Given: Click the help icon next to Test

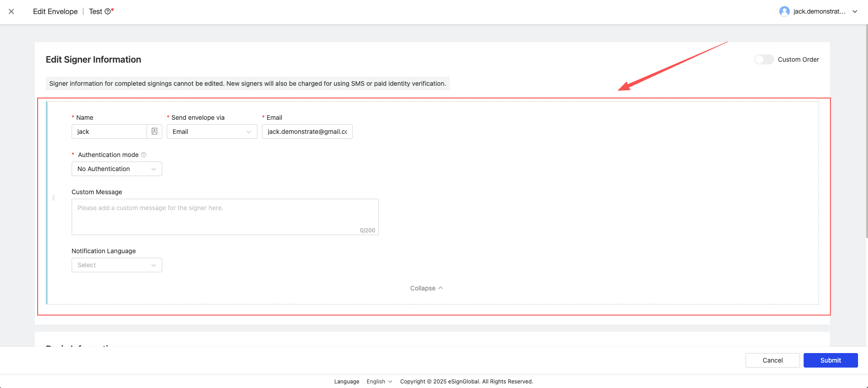Looking at the screenshot, I should (x=107, y=12).
